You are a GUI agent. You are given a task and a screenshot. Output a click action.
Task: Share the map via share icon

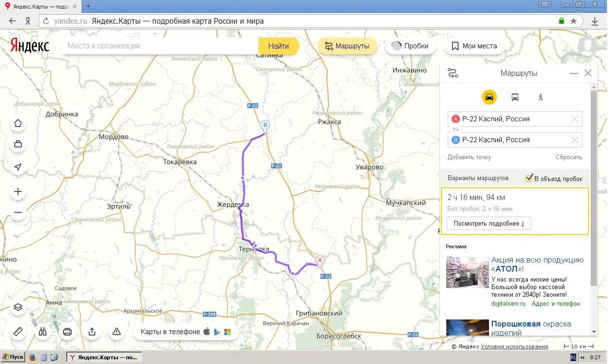point(92,332)
